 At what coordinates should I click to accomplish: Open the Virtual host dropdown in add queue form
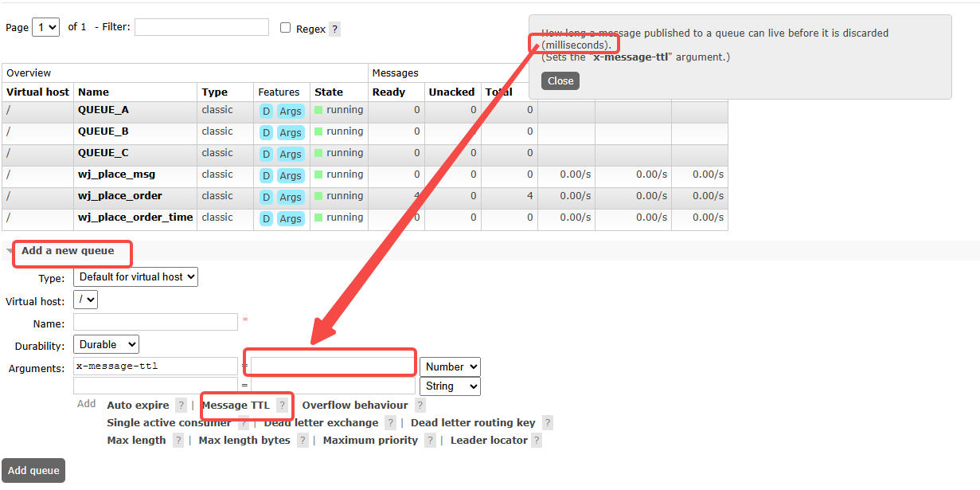coord(85,300)
